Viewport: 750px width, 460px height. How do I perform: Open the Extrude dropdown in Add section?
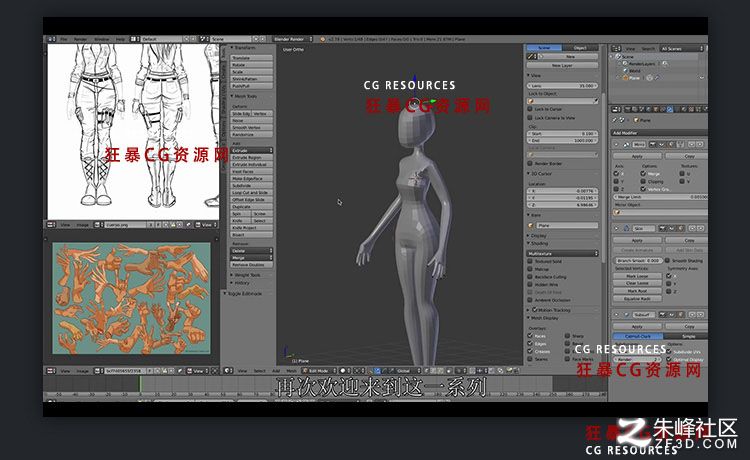pyautogui.click(x=252, y=150)
